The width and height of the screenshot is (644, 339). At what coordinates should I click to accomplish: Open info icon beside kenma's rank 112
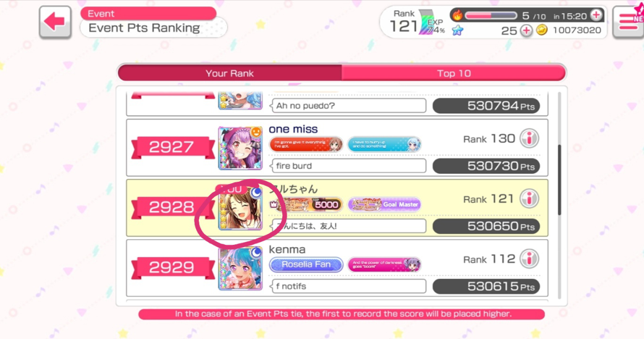[529, 259]
